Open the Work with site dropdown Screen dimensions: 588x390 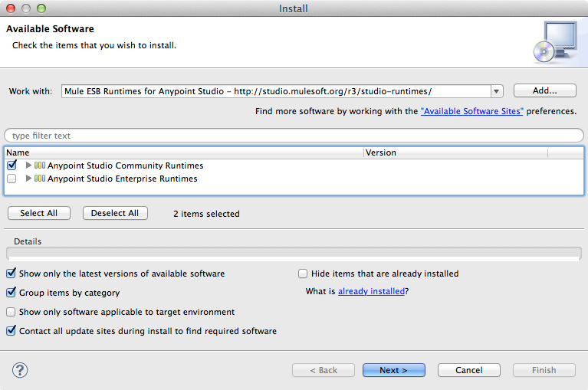tap(496, 91)
